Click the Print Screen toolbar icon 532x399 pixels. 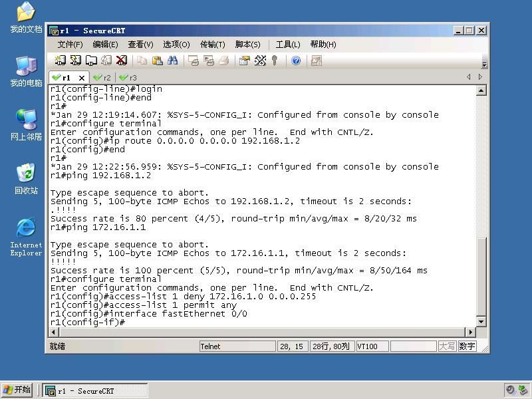pyautogui.click(x=194, y=61)
